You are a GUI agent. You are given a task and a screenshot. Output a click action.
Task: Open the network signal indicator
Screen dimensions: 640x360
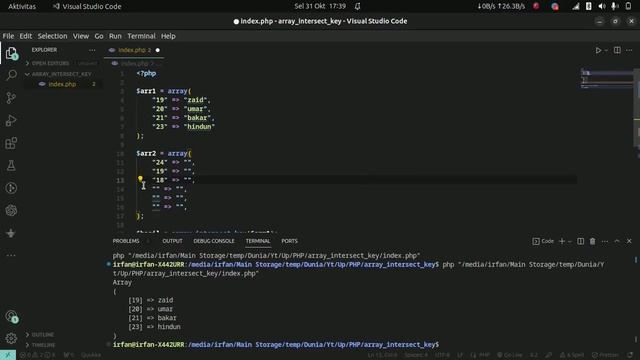(x=576, y=6)
